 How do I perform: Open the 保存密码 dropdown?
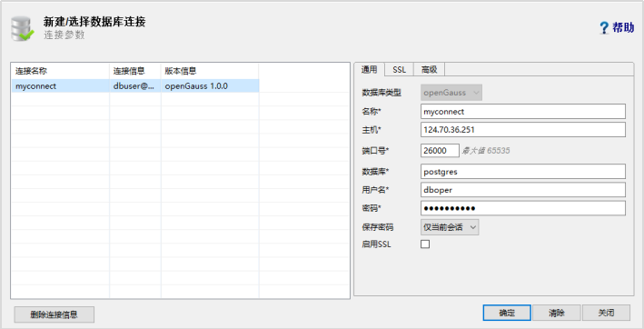[450, 227]
